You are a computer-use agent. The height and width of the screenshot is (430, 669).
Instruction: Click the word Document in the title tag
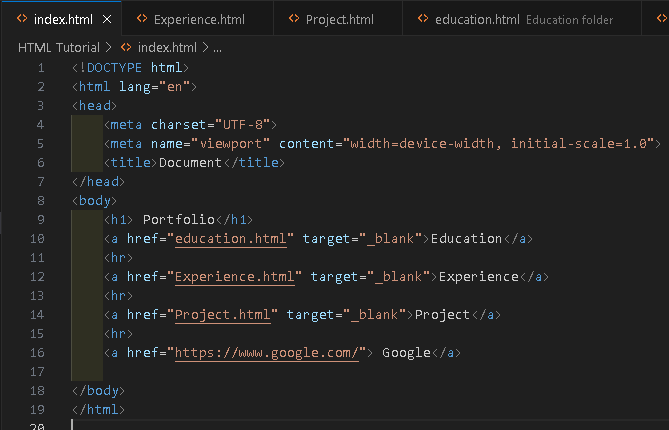coord(190,163)
